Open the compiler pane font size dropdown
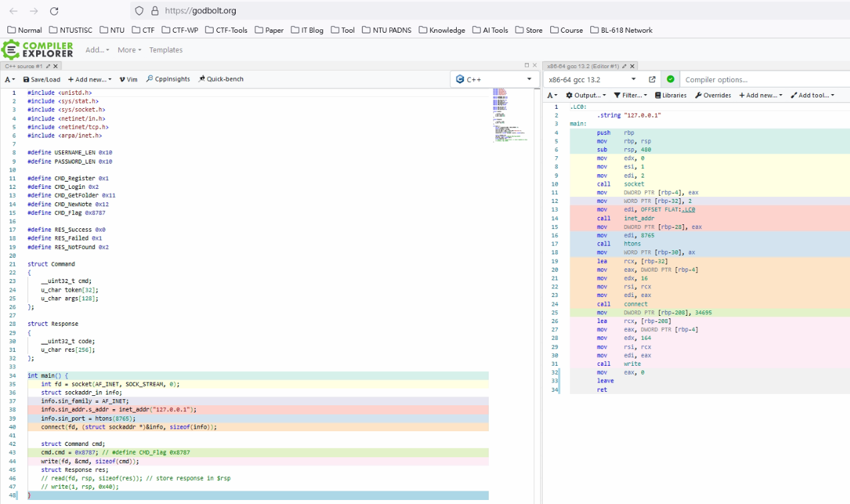850x504 pixels. tap(552, 95)
